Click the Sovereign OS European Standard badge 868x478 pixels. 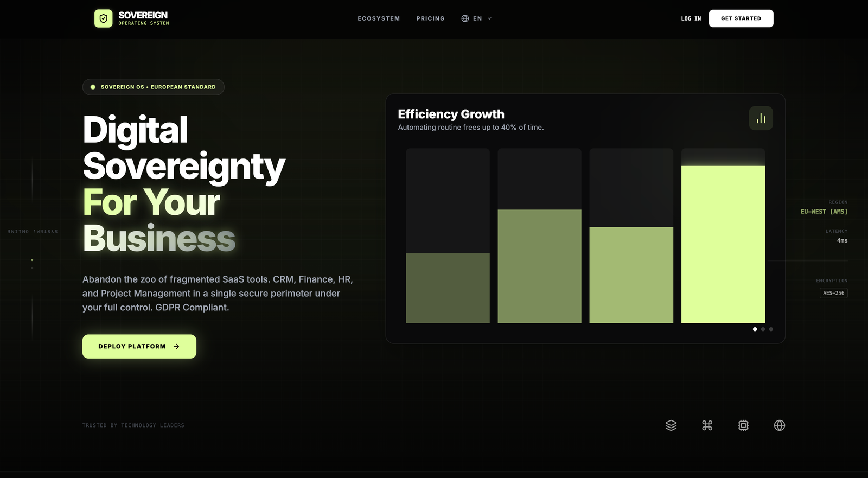154,87
